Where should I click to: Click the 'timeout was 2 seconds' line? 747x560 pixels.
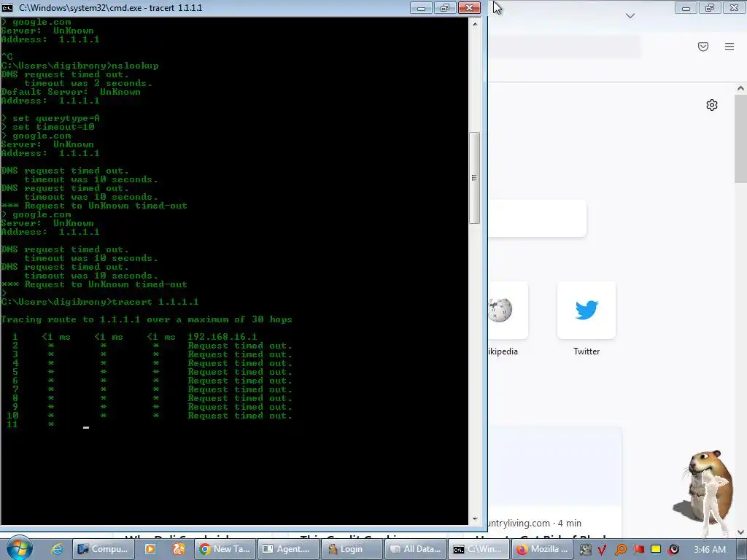[88, 83]
